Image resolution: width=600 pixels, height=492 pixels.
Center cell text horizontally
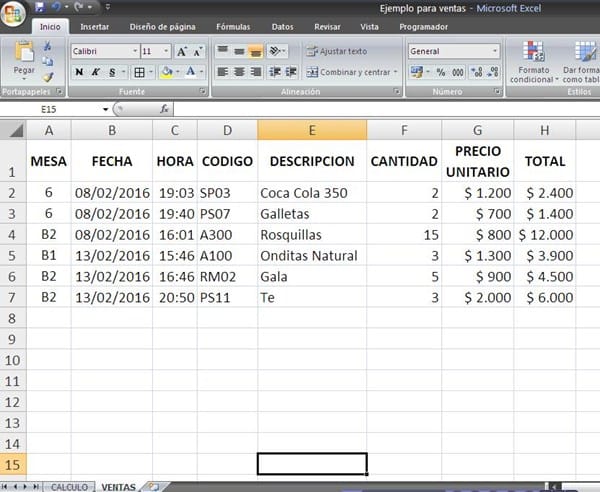click(240, 72)
